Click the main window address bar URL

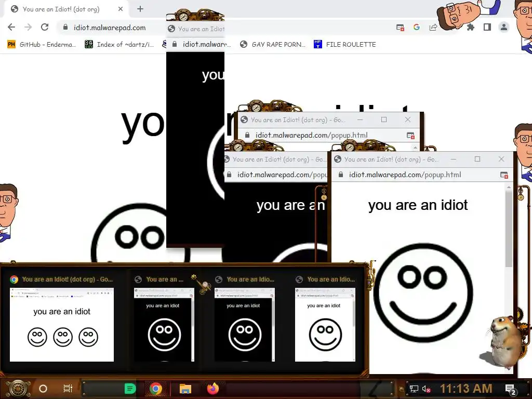pos(110,28)
